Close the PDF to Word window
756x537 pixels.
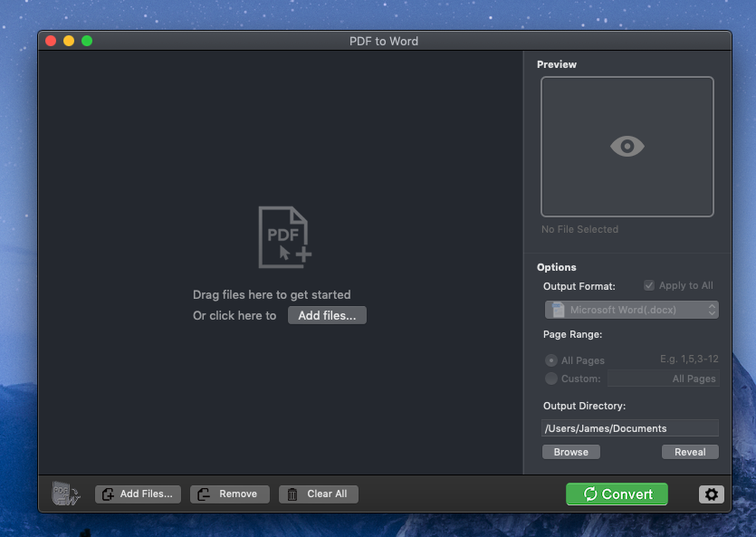point(51,41)
